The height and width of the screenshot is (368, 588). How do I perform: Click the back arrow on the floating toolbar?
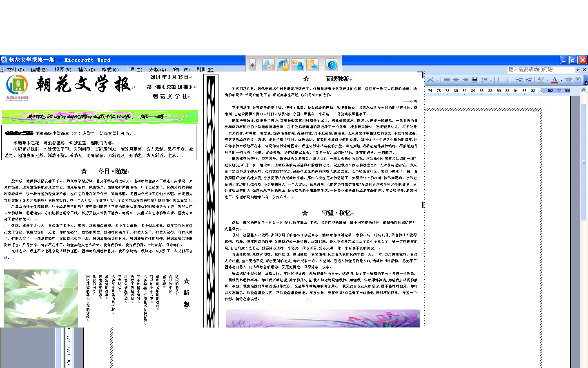tap(252, 65)
